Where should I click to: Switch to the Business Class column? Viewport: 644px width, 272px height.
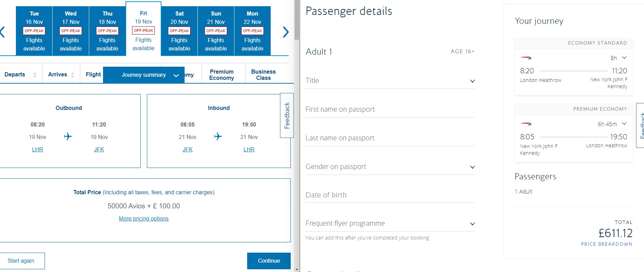coord(263,75)
